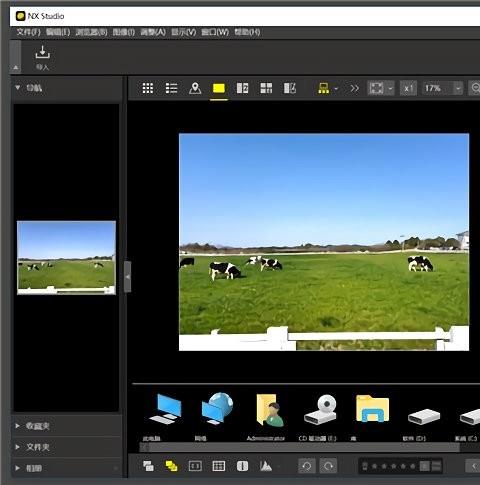
Task: Rotate image clockwise
Action: coord(328,466)
